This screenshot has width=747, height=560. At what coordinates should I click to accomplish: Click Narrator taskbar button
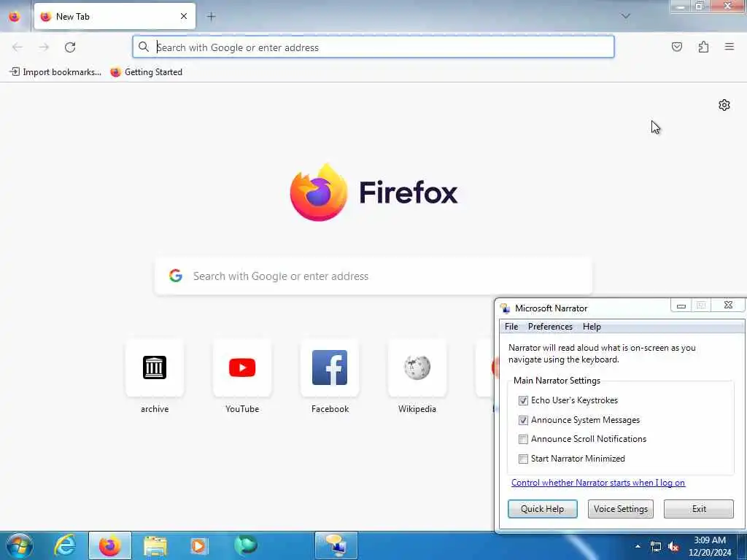point(336,545)
